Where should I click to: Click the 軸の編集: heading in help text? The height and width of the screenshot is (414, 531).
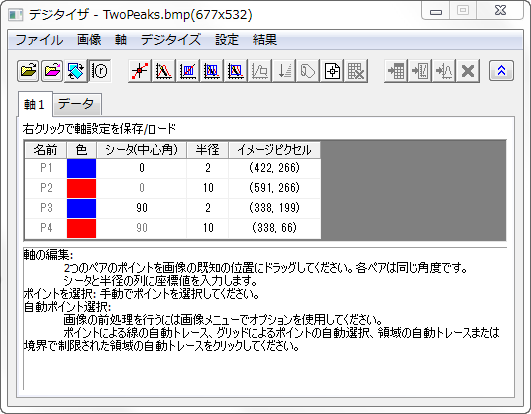(x=48, y=255)
